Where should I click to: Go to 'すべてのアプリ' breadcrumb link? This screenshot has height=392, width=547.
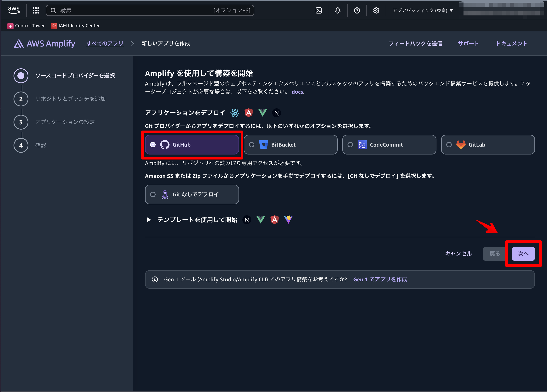point(105,44)
